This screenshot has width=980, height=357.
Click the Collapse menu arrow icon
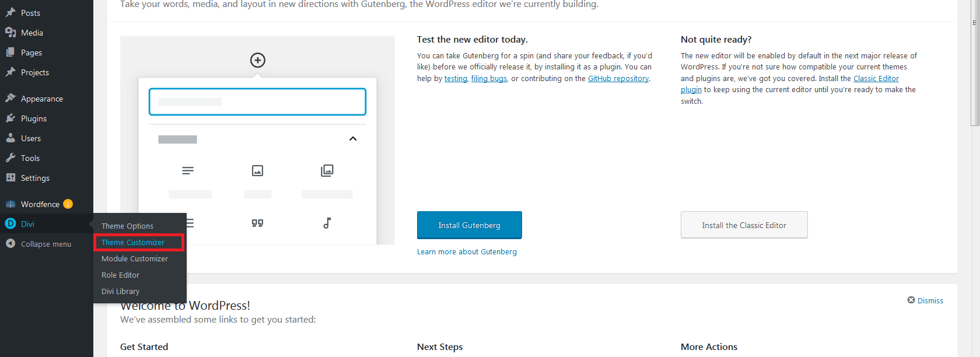click(x=10, y=244)
